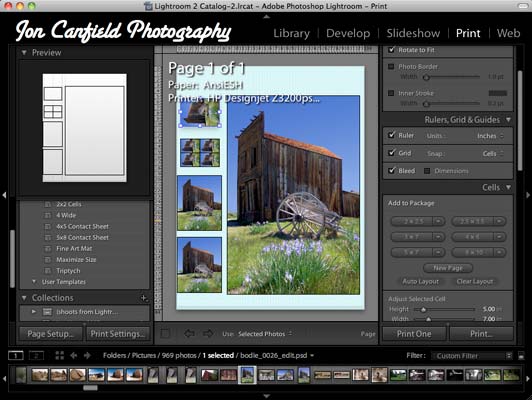Image resolution: width=532 pixels, height=400 pixels.
Task: Collapse the Collections panel triangle
Action: [24, 298]
